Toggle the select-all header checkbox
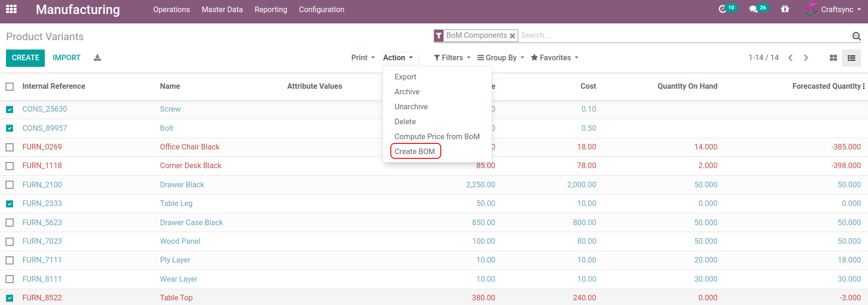 (10, 86)
